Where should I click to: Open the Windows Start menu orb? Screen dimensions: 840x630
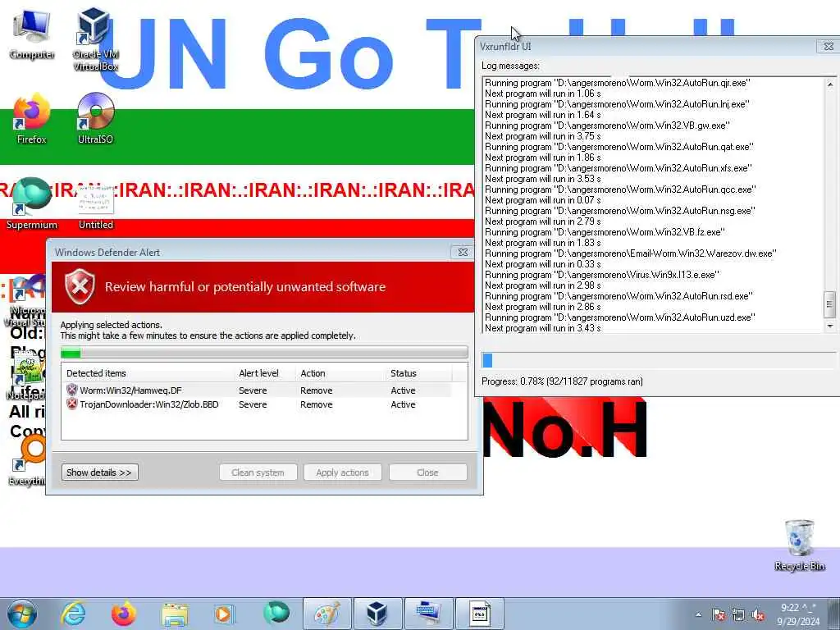tap(21, 614)
